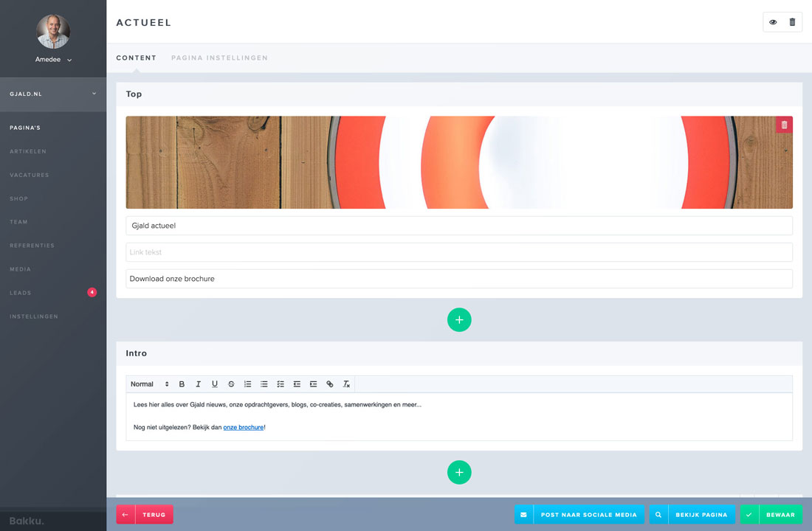Clear formatting with the remove-format icon
This screenshot has width=812, height=531.
(x=346, y=383)
